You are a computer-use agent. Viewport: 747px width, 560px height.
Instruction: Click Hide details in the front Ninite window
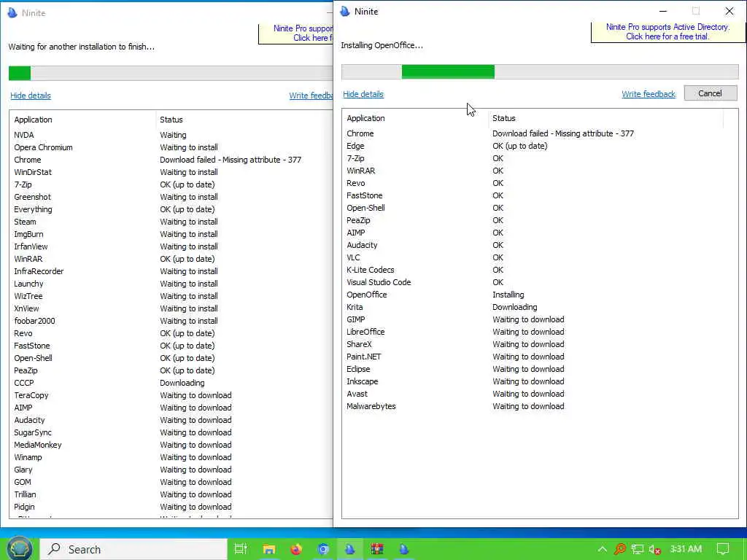tap(363, 94)
